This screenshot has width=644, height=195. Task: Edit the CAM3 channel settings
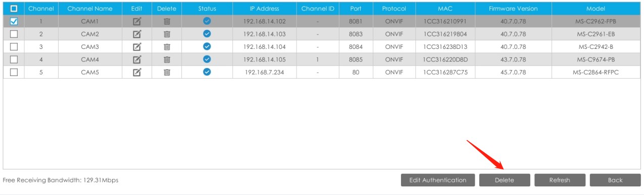[x=137, y=46]
